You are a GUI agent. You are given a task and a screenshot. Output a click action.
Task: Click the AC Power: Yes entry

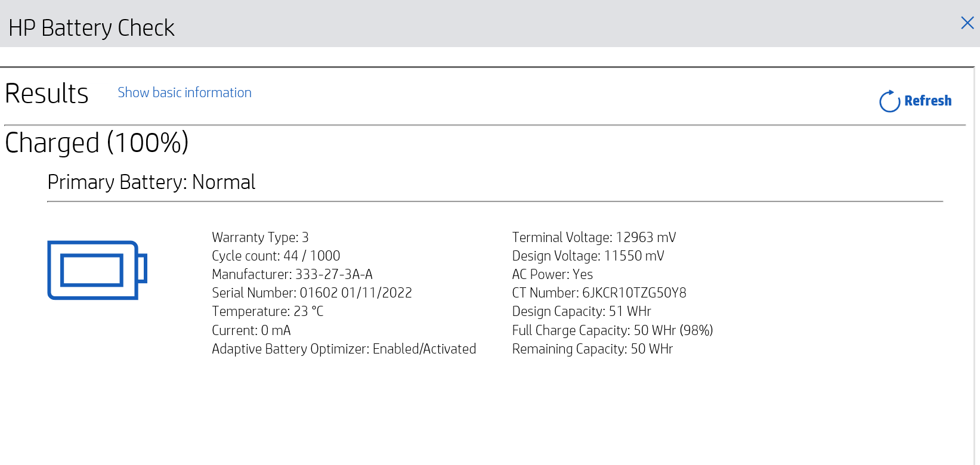coord(552,274)
